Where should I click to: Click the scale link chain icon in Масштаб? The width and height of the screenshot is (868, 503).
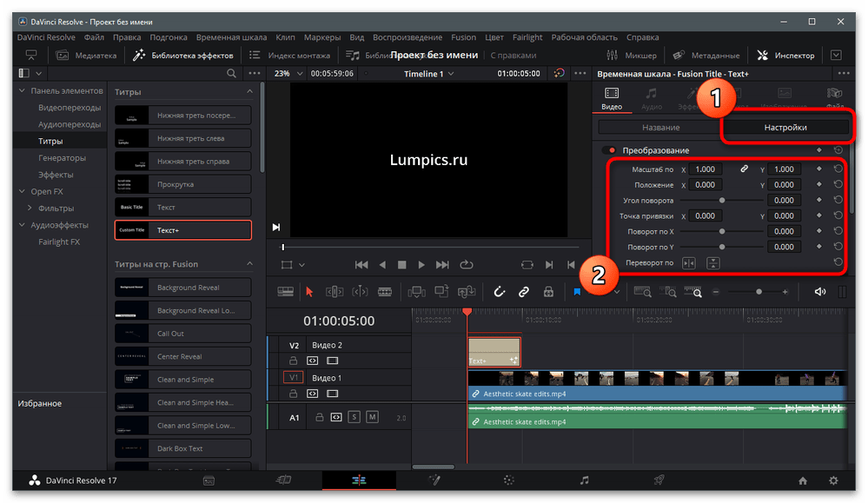(744, 169)
